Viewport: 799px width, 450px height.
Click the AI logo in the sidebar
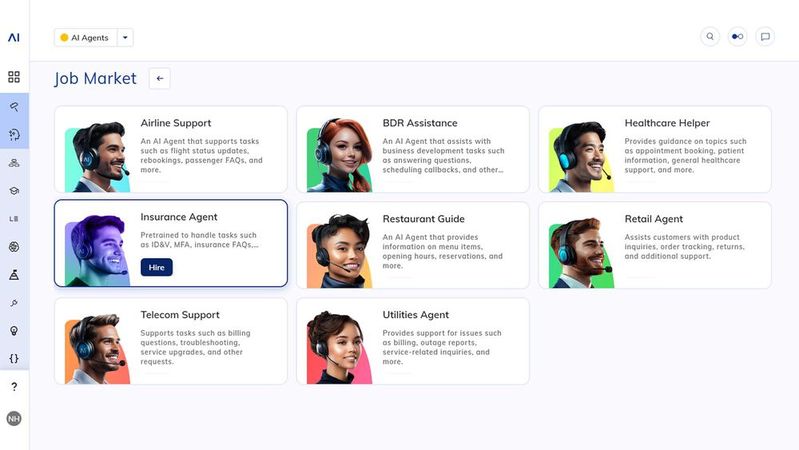[x=14, y=38]
